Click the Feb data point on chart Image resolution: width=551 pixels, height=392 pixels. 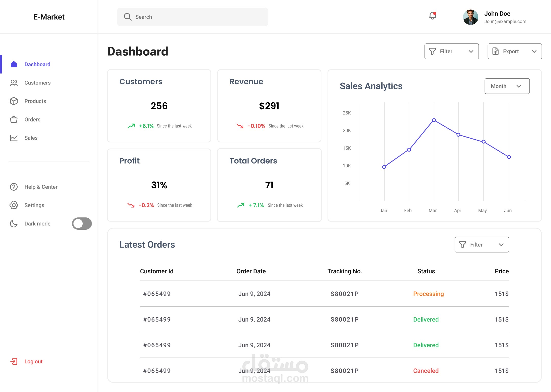click(x=409, y=150)
